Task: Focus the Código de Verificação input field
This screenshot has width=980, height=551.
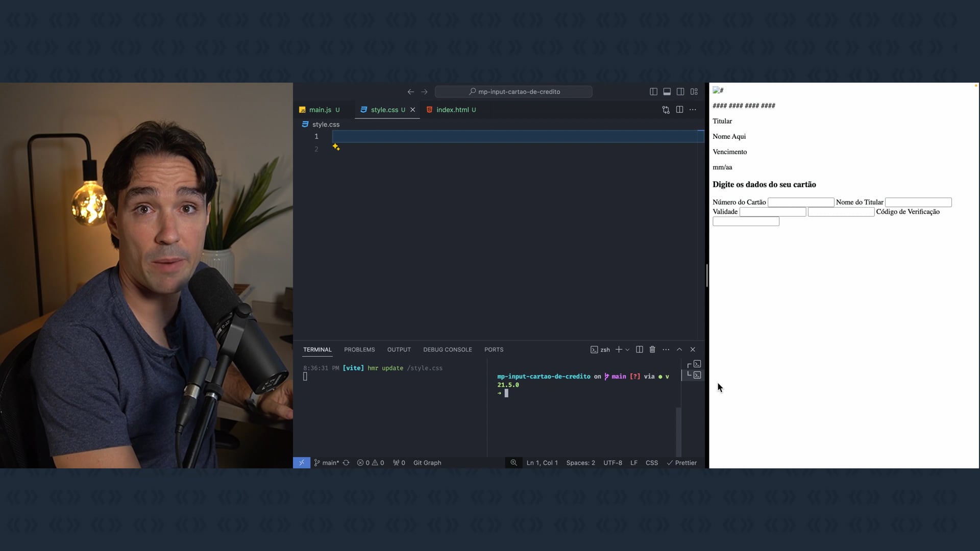Action: (x=746, y=221)
